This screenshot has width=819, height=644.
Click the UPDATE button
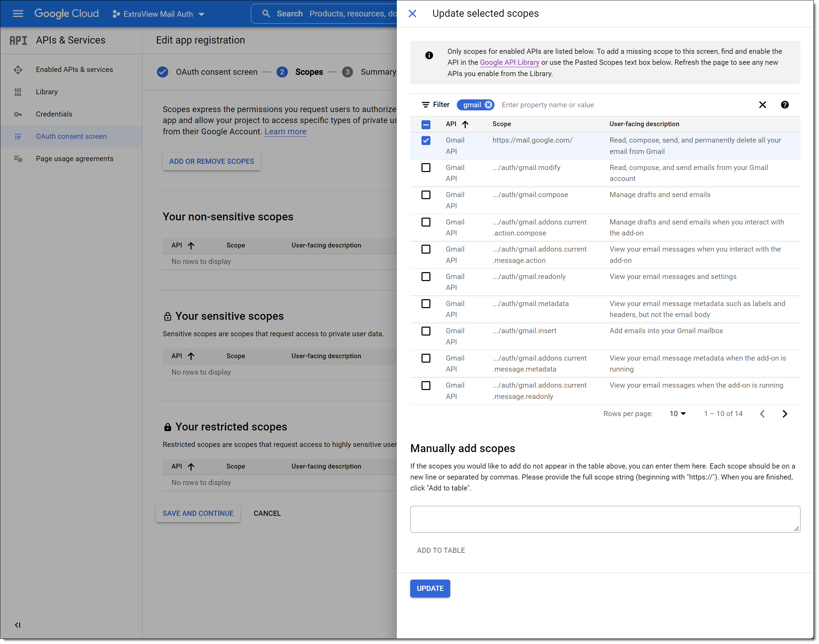(x=430, y=588)
